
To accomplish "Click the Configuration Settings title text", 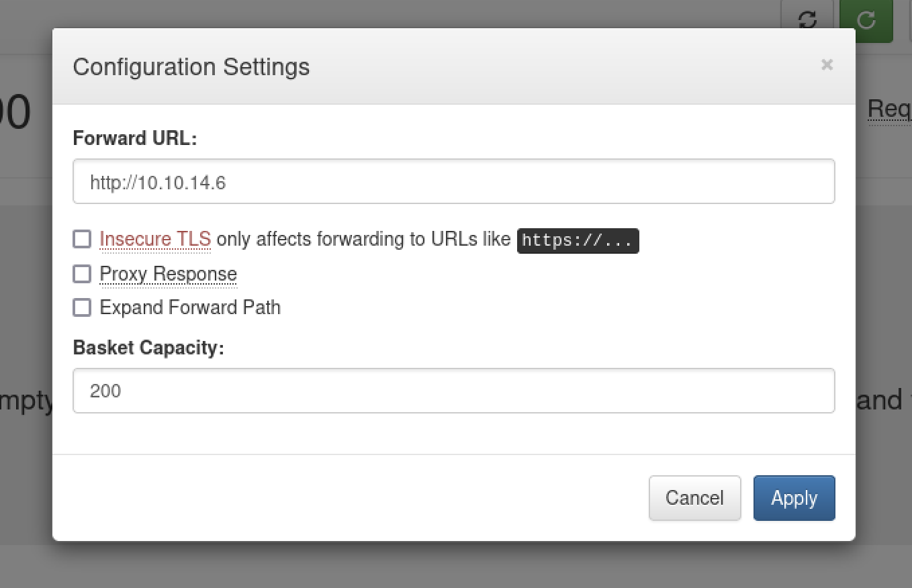I will [191, 66].
